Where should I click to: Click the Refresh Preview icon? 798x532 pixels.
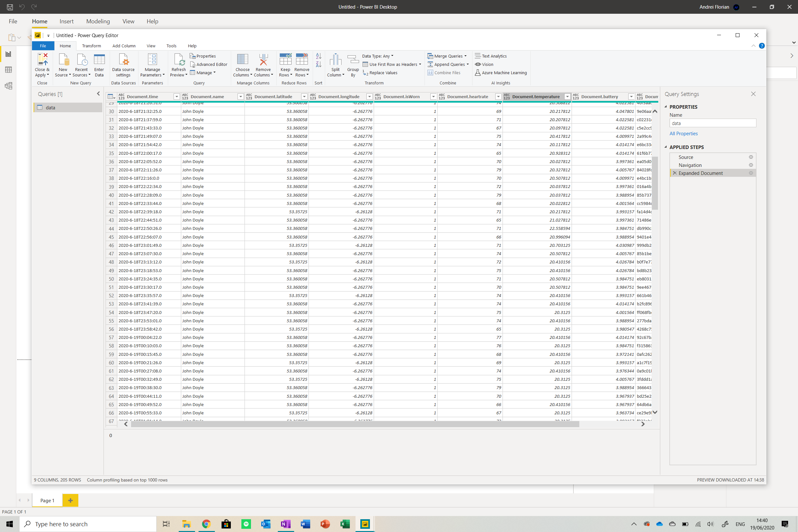pos(178,60)
